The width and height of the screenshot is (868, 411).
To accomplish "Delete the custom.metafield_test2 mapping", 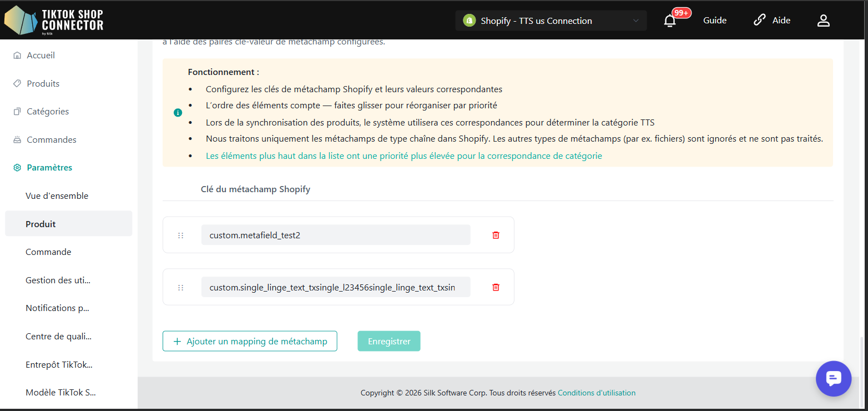I will [496, 235].
